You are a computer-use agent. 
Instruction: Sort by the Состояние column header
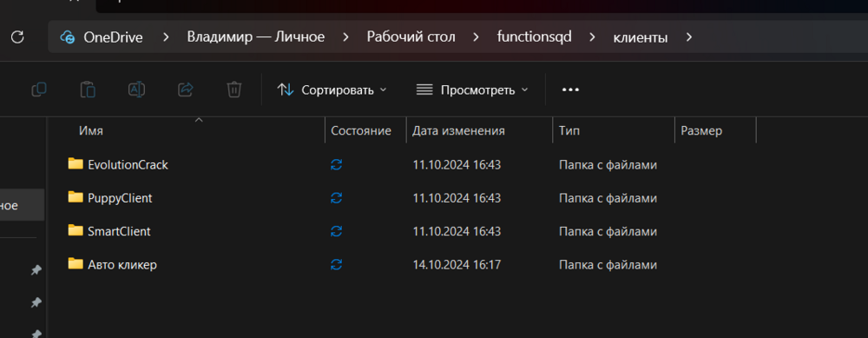361,131
